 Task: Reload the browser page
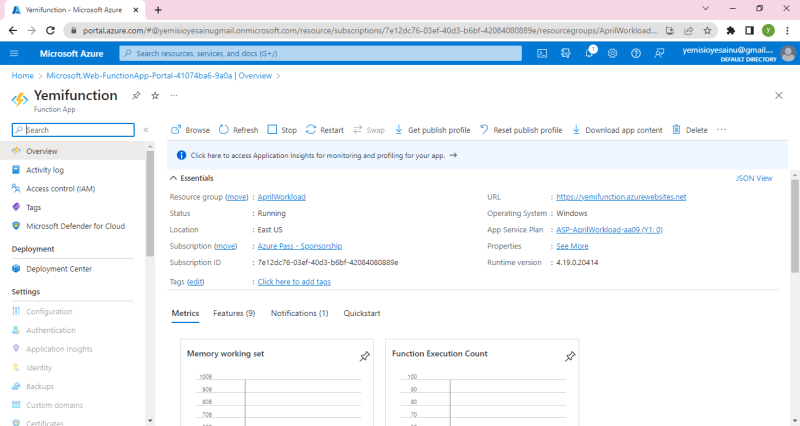50,31
